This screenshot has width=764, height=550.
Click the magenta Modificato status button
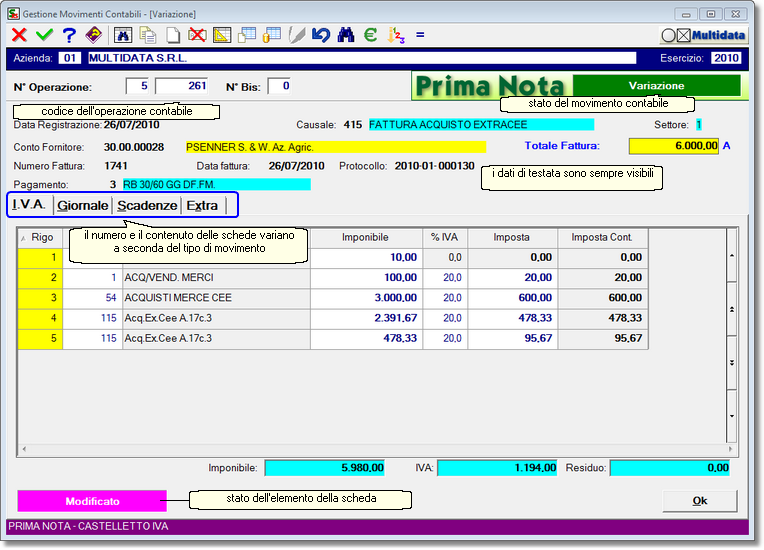pyautogui.click(x=92, y=501)
